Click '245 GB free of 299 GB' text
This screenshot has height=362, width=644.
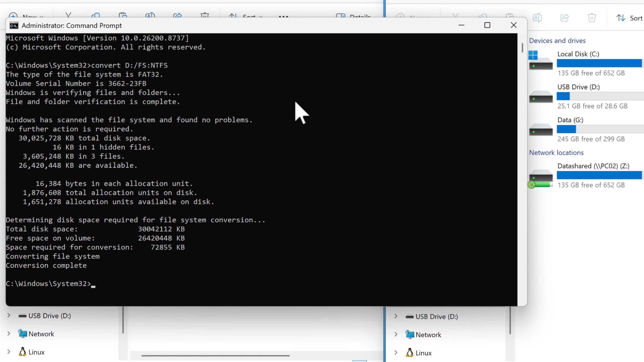tap(591, 139)
